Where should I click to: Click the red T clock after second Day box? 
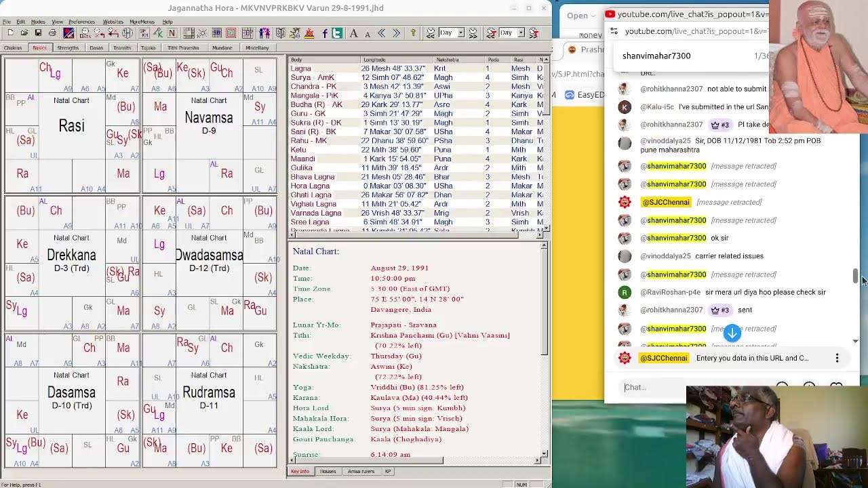[533, 33]
